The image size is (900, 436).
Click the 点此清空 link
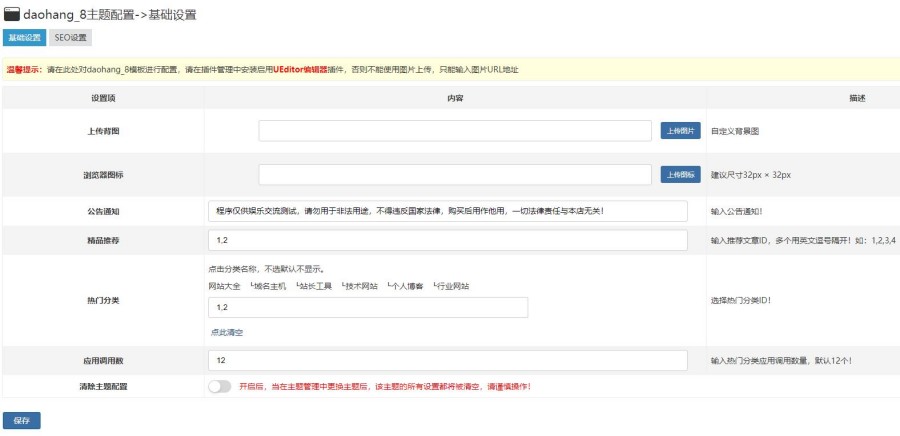[227, 332]
